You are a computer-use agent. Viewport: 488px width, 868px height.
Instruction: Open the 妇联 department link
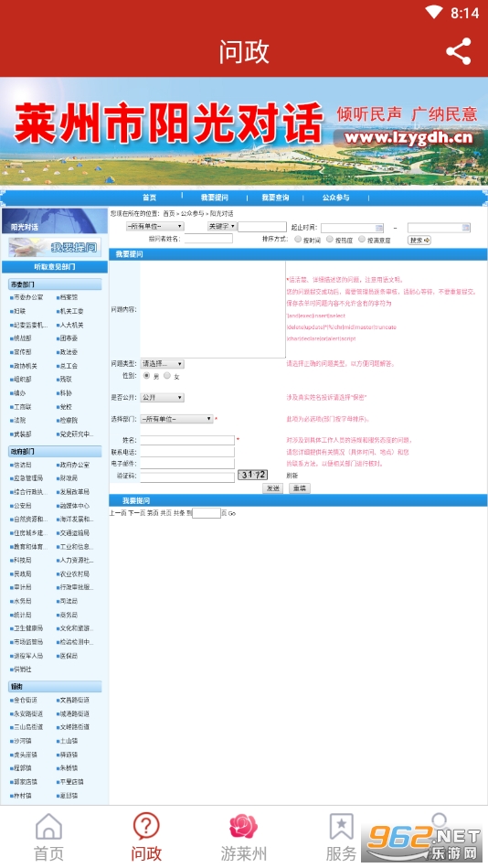point(19,311)
